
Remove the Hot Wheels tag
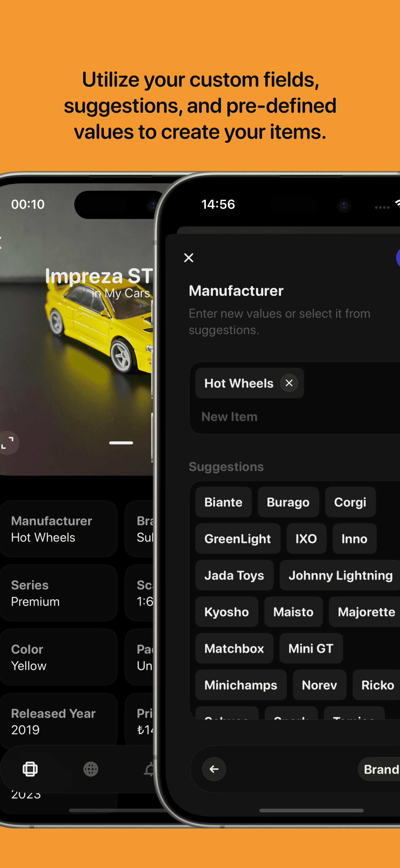(289, 383)
